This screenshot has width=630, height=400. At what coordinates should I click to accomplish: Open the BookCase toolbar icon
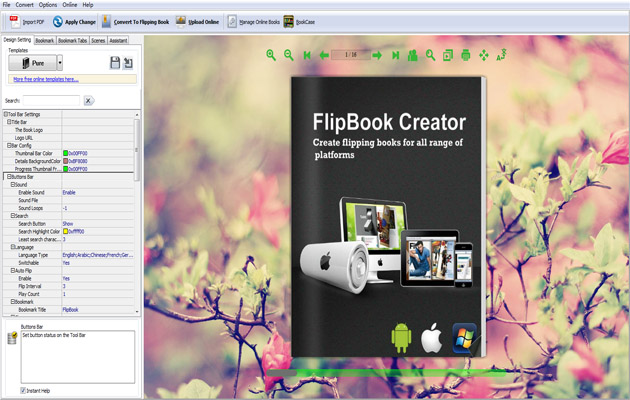tap(288, 22)
